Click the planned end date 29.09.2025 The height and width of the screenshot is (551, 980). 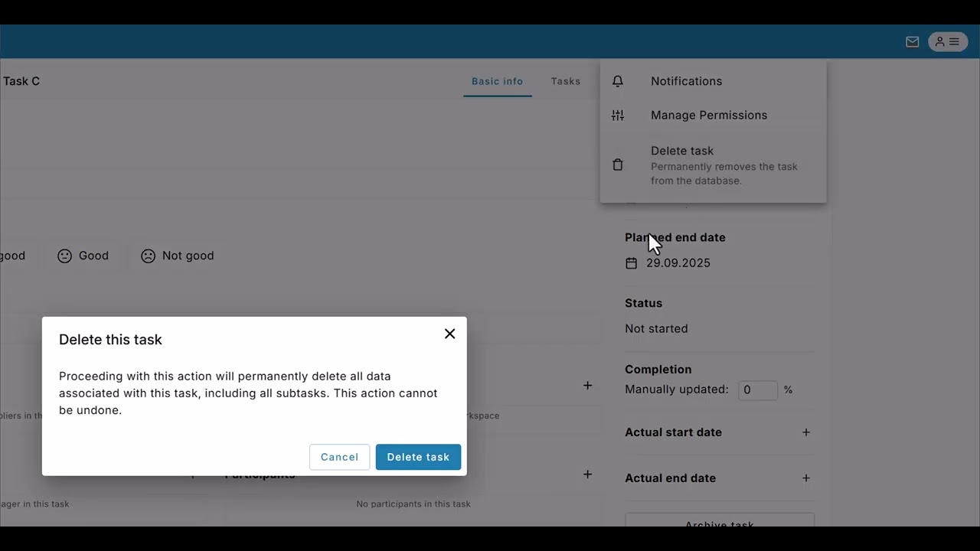tap(678, 263)
